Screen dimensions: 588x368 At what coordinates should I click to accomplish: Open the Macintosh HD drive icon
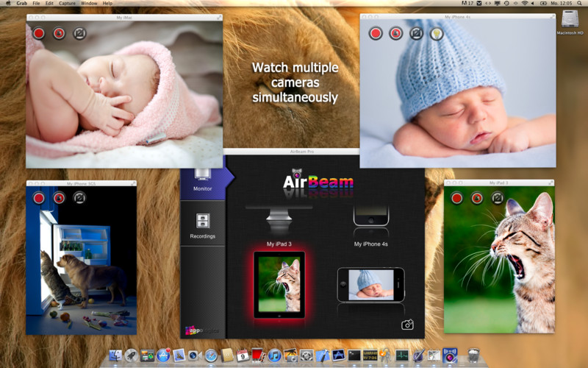point(570,22)
